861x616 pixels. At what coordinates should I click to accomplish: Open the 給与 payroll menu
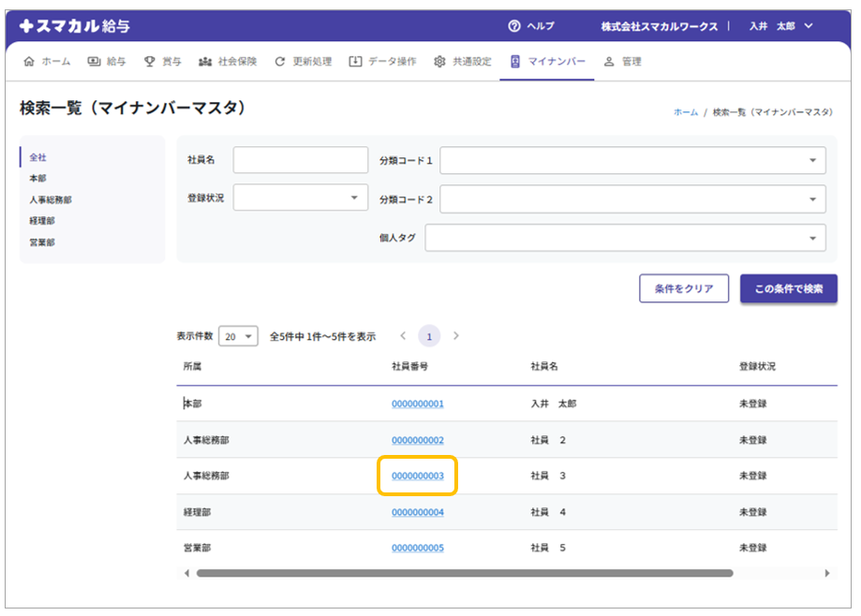(x=107, y=62)
